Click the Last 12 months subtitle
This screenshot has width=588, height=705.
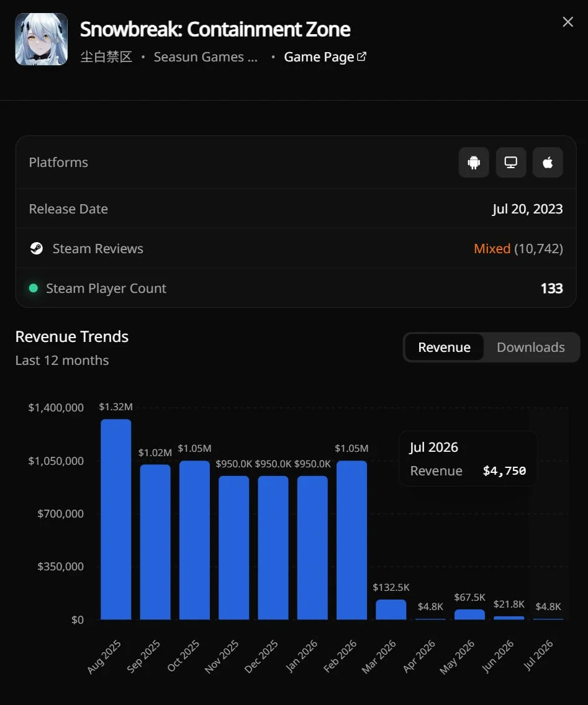coord(62,361)
